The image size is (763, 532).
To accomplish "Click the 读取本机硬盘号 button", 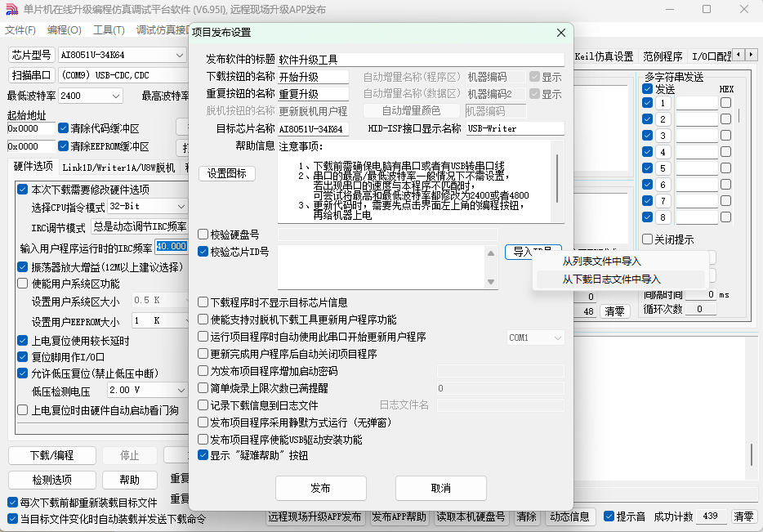I will tap(471, 517).
